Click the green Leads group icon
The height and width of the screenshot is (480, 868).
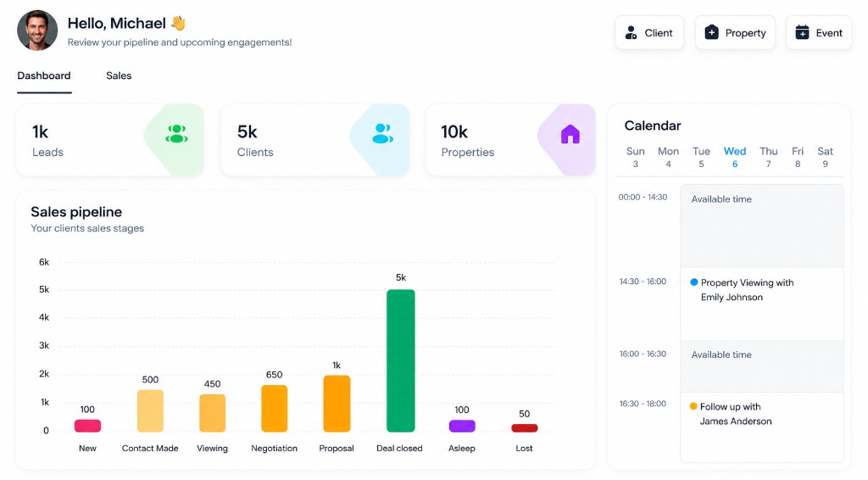(x=176, y=134)
